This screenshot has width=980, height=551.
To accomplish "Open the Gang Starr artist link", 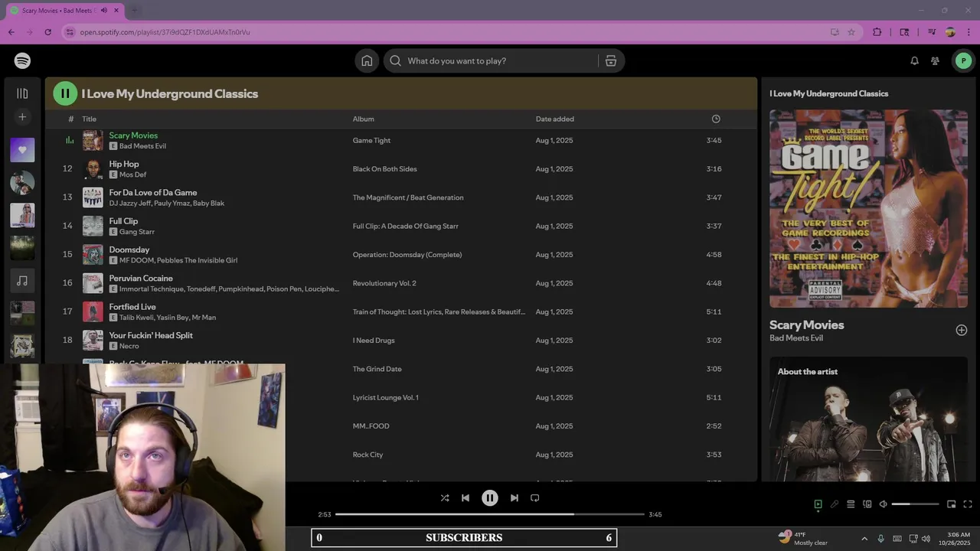I will click(137, 232).
